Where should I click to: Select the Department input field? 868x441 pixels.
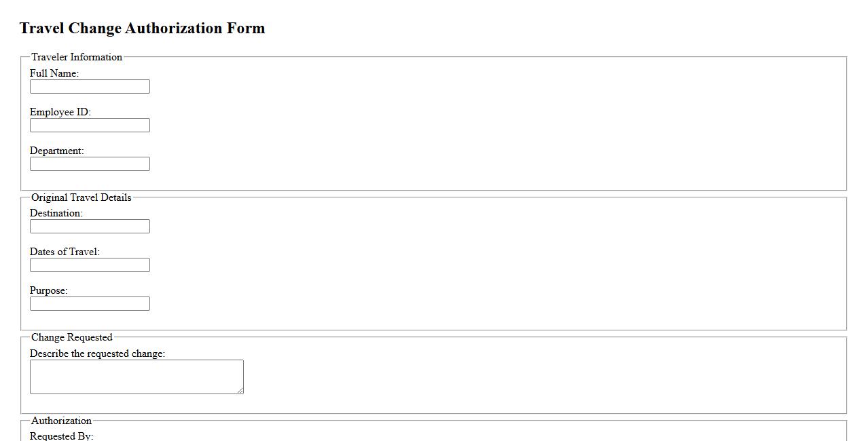(x=90, y=164)
